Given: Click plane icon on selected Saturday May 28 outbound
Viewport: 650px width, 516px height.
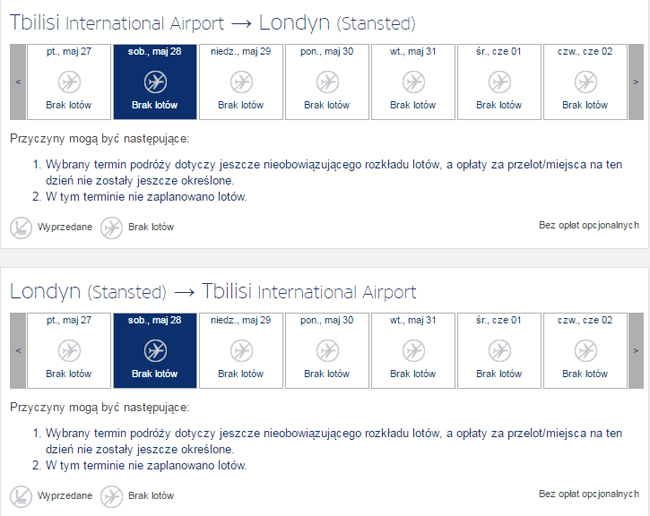Looking at the screenshot, I should tap(154, 81).
